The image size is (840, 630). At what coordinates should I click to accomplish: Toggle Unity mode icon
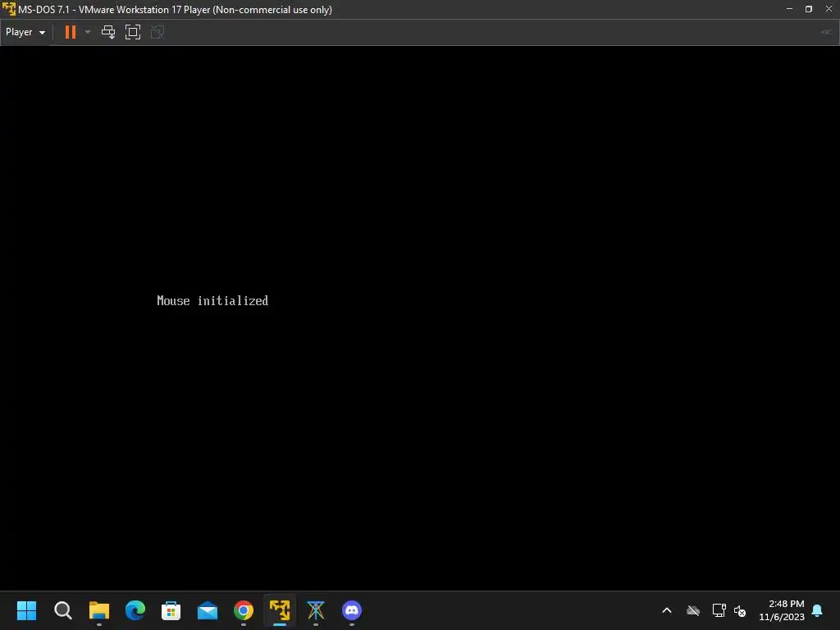tap(157, 32)
